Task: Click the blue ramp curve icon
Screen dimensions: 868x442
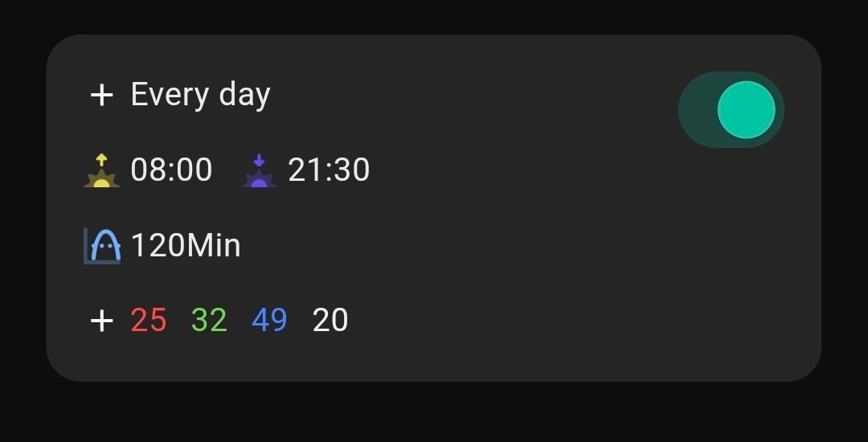Action: (102, 246)
